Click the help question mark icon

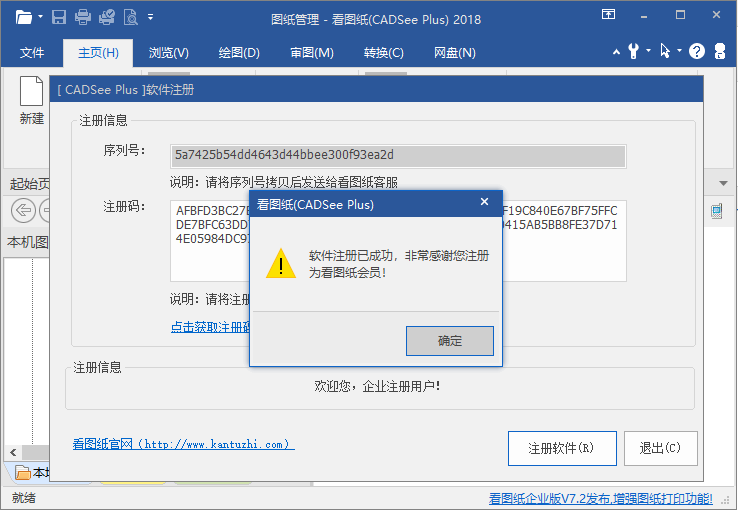[x=697, y=51]
